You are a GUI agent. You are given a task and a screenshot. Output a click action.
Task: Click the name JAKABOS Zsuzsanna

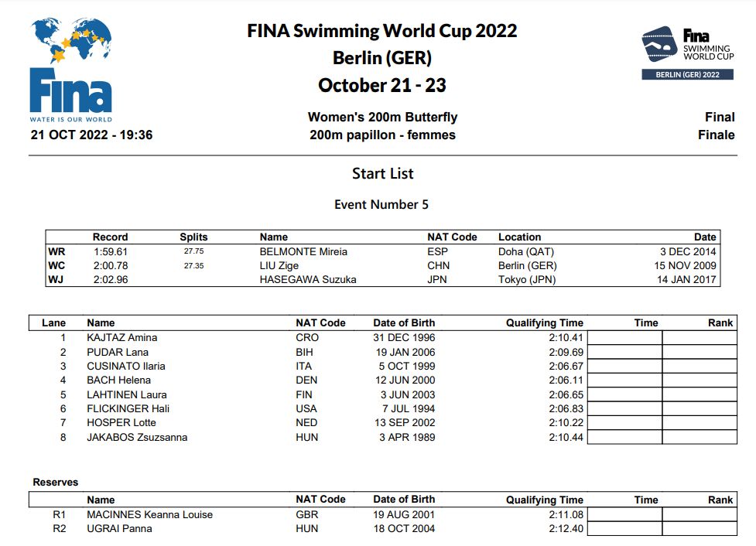(136, 438)
